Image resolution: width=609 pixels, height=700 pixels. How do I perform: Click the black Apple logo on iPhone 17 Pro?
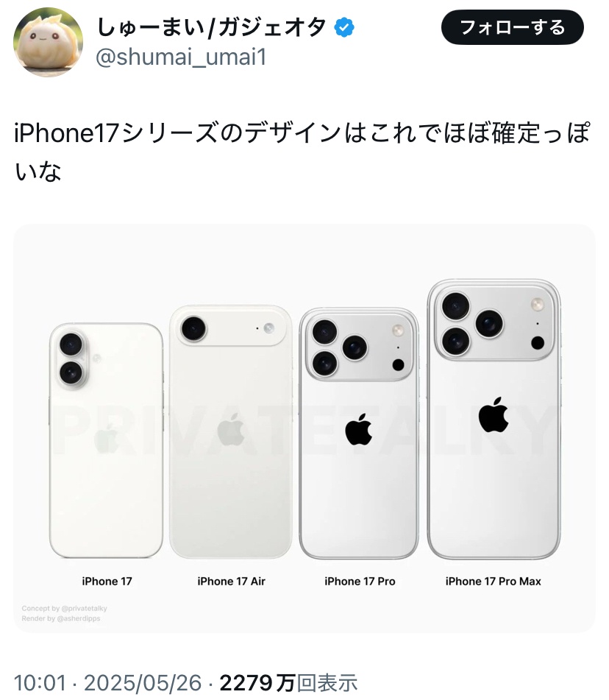[359, 429]
